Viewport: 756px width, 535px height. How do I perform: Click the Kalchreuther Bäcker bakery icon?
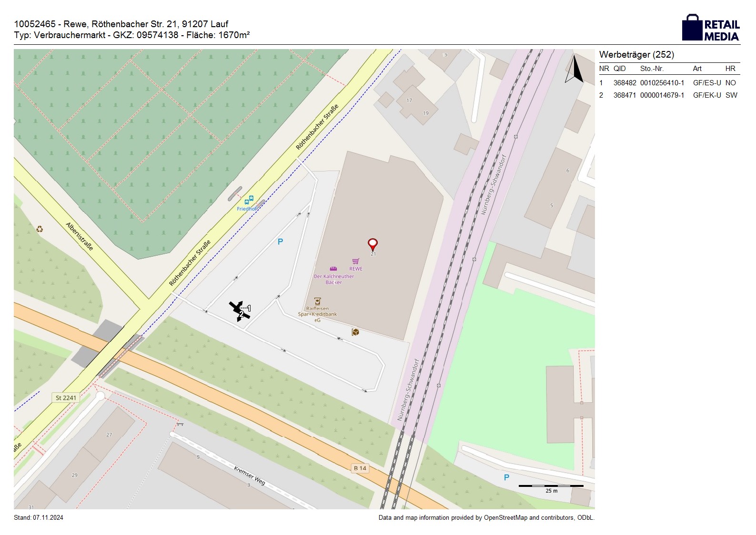(x=333, y=269)
